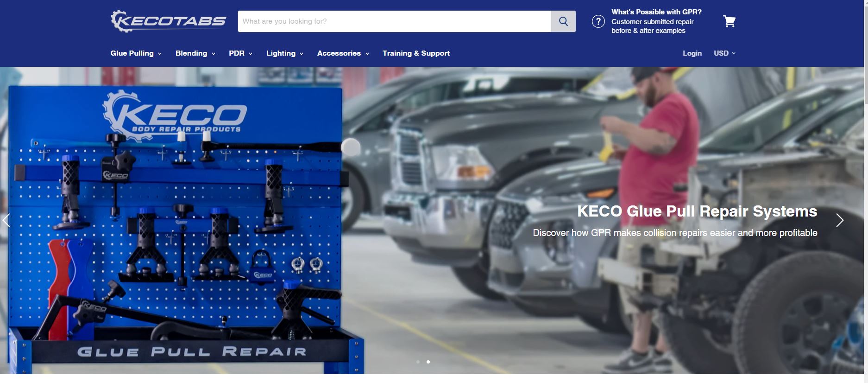
Task: Open Training & Support page
Action: click(416, 53)
